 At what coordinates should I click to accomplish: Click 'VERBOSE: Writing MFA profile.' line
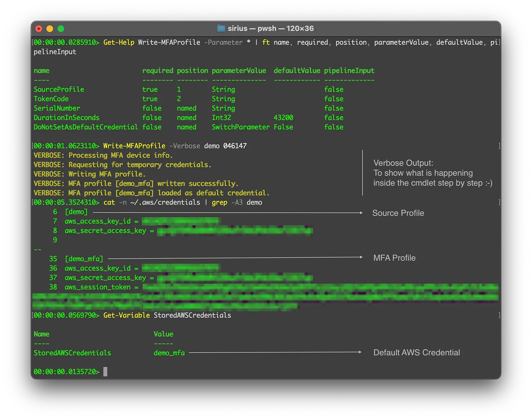(90, 174)
